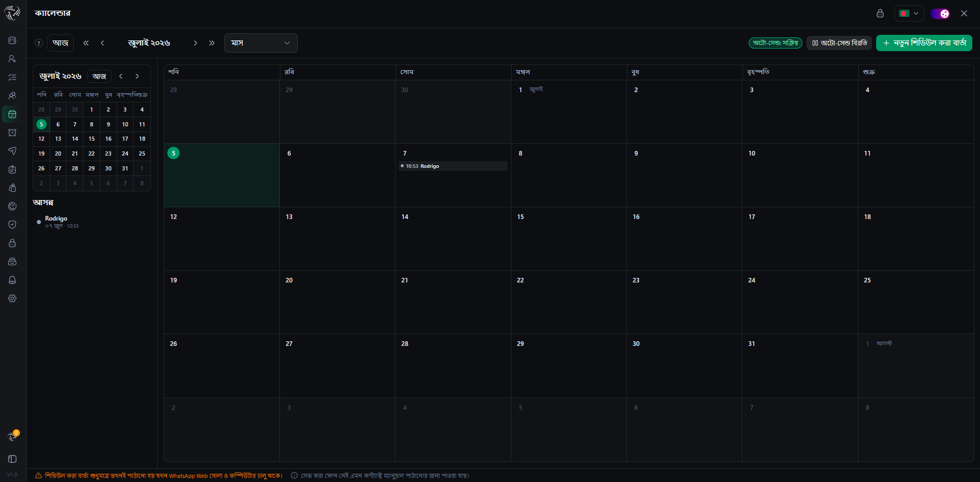
Task: Open the মাস view dropdown
Action: pos(261,43)
